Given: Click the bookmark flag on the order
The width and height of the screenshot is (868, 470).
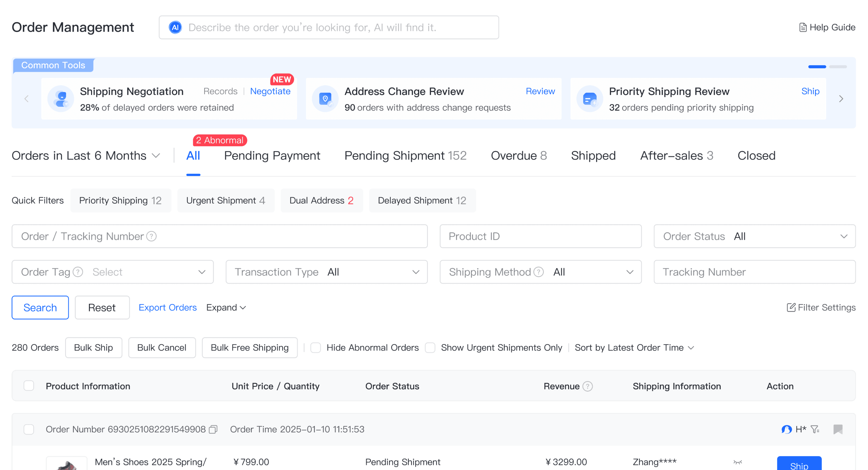Looking at the screenshot, I should point(838,429).
